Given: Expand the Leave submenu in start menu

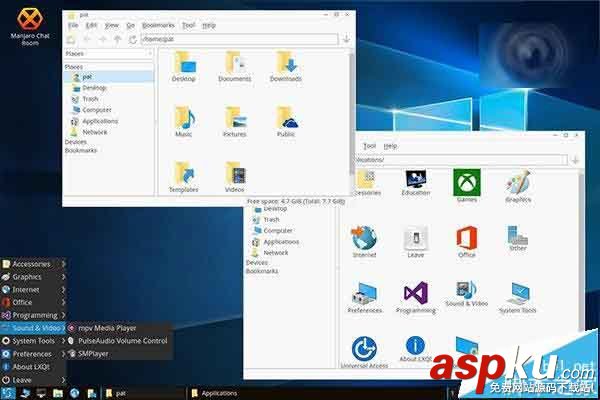Looking at the screenshot, I should (34, 380).
